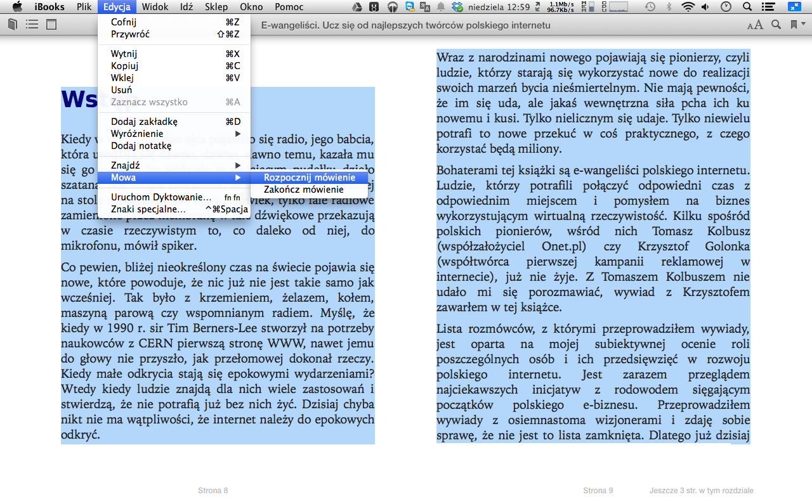Open the notes panel icon
This screenshot has width=812, height=504.
pyautogui.click(x=51, y=25)
